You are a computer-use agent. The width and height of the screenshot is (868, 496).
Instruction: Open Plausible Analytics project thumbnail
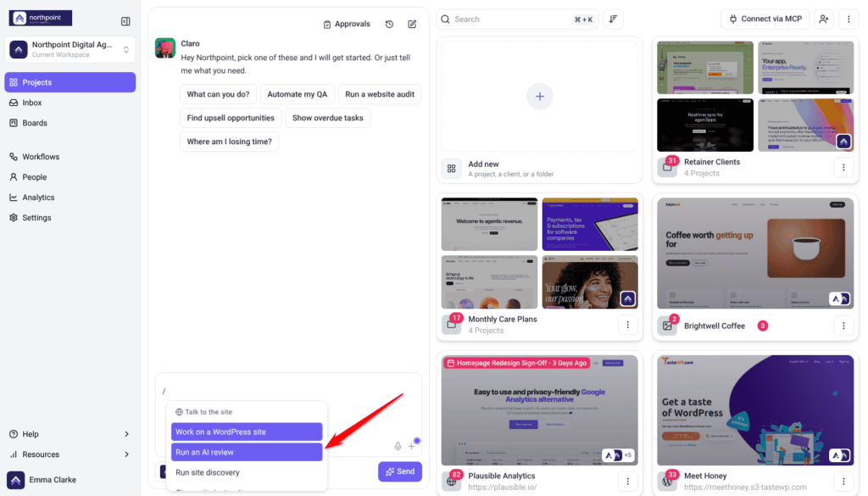click(540, 410)
